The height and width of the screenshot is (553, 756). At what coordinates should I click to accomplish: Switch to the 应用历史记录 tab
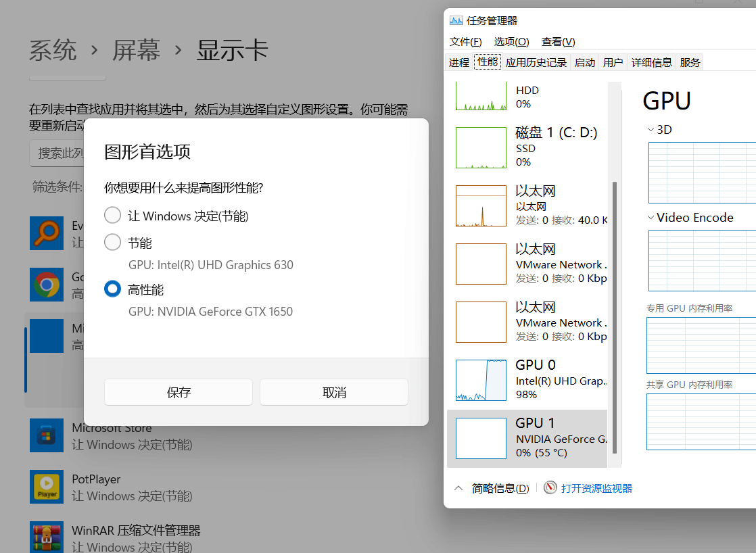point(536,62)
